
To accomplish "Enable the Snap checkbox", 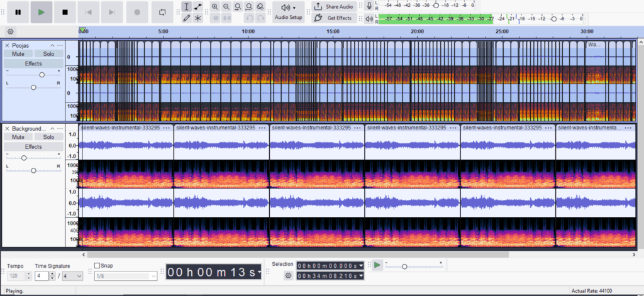I will [97, 265].
